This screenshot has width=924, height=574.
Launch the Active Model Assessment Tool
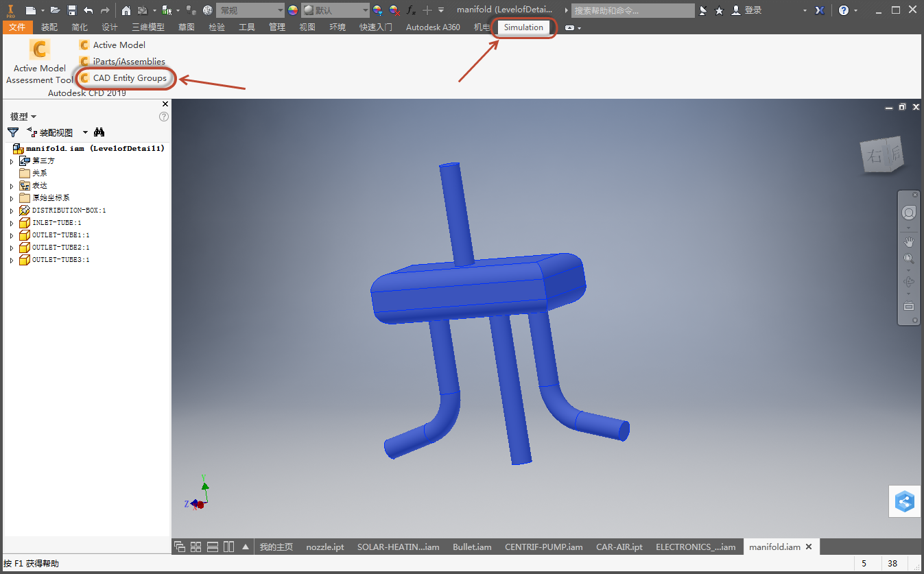click(x=40, y=62)
